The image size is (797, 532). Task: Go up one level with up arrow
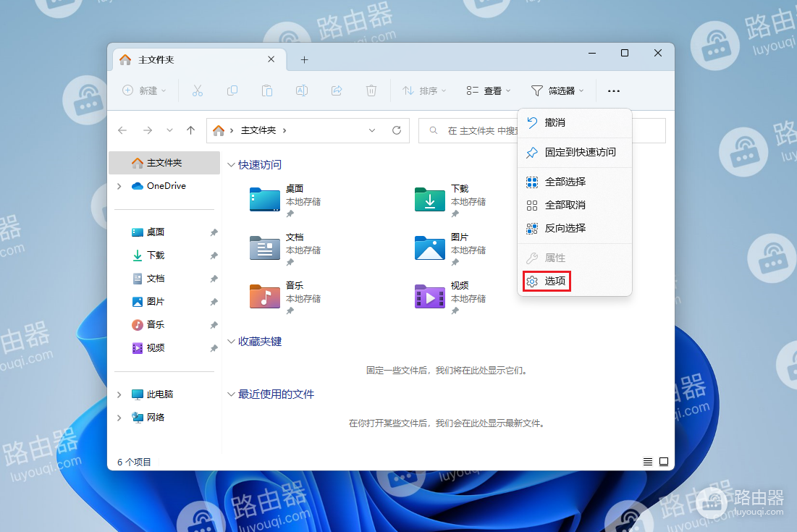pos(190,130)
